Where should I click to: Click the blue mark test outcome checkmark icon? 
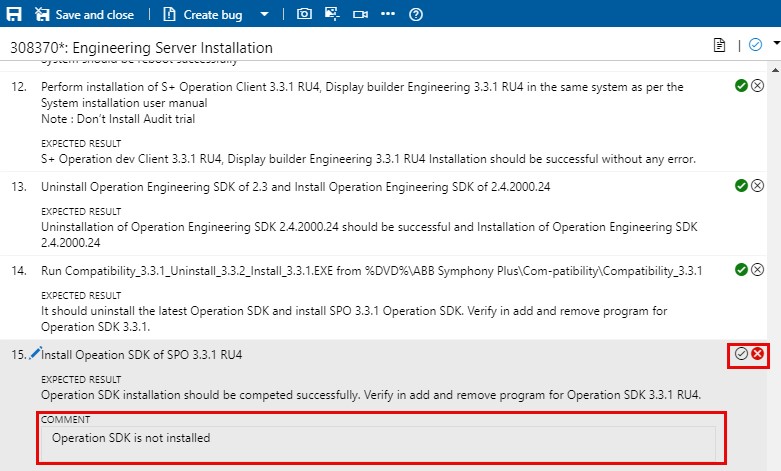[x=755, y=45]
